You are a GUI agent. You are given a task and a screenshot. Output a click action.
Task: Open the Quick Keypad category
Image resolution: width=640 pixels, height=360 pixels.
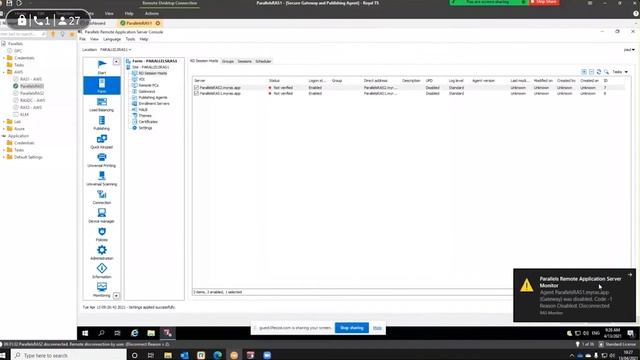click(102, 141)
